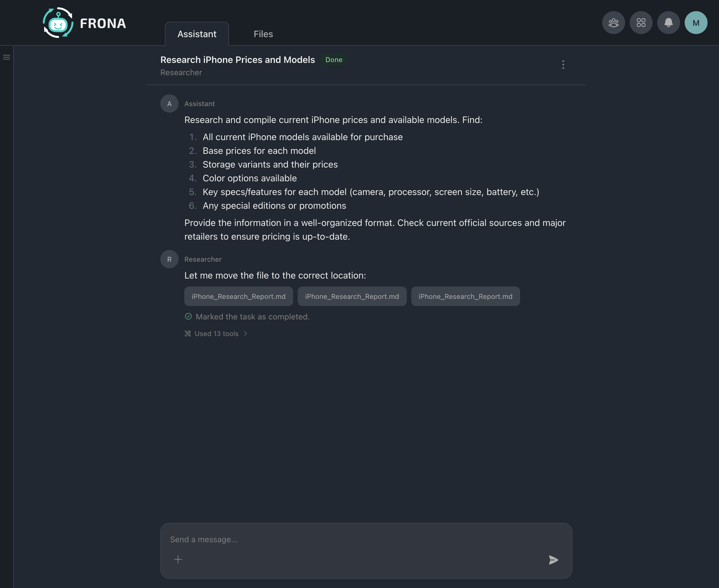The image size is (719, 588).
Task: Switch to the Files tab
Action: 263,34
